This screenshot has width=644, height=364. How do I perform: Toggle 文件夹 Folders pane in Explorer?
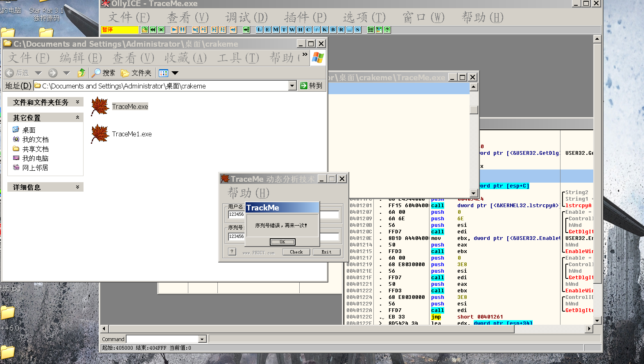point(136,73)
